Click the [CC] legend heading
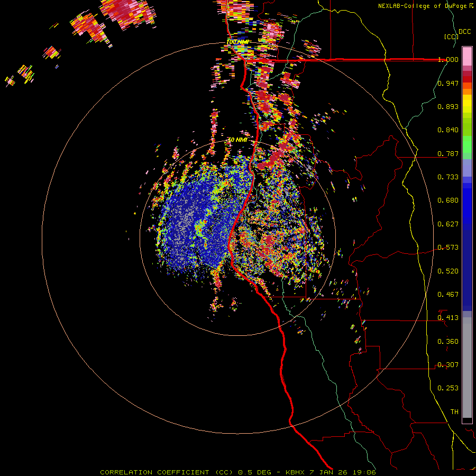Screen dimensions: 476x476 (451, 36)
